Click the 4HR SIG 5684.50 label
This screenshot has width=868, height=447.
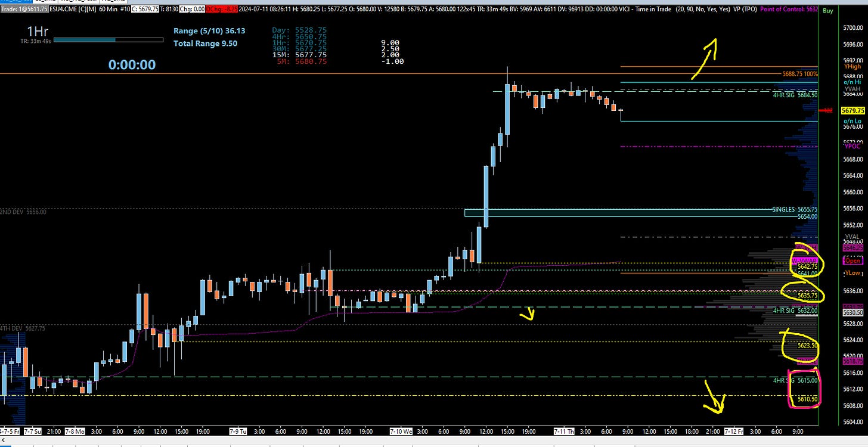pyautogui.click(x=795, y=95)
